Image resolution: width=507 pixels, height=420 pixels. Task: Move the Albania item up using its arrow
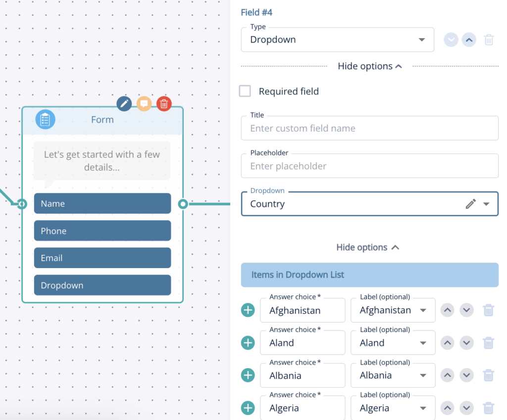pos(447,375)
